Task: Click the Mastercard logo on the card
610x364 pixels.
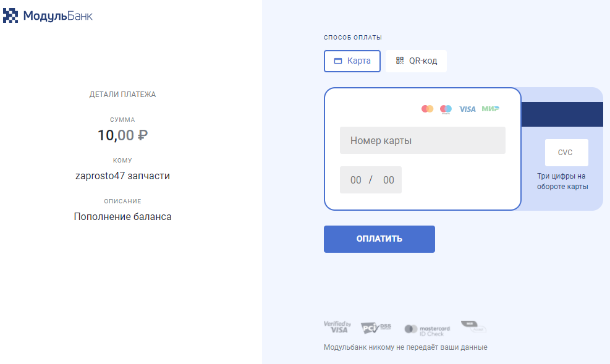Action: click(427, 109)
